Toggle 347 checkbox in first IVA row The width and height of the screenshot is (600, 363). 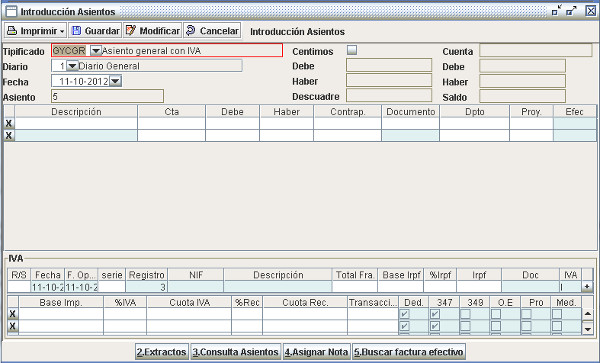click(x=435, y=314)
